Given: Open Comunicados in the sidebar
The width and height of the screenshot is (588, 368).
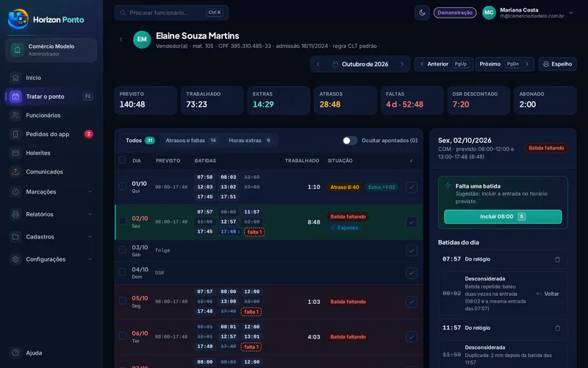Looking at the screenshot, I should coord(51,171).
